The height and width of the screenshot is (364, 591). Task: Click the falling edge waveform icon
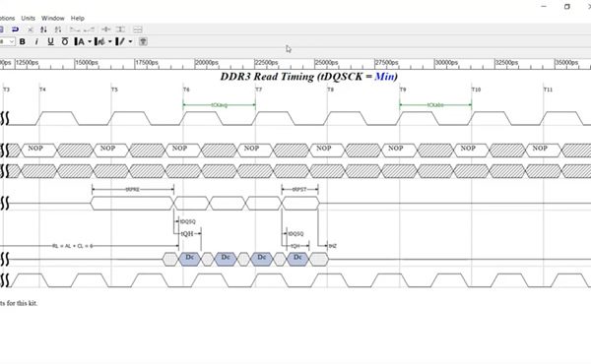75,30
